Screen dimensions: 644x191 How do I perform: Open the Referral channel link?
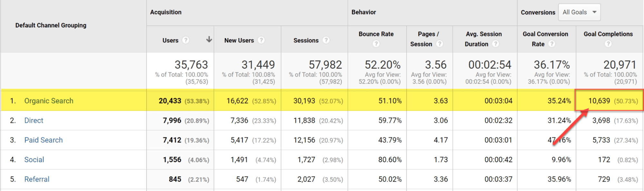tap(37, 179)
